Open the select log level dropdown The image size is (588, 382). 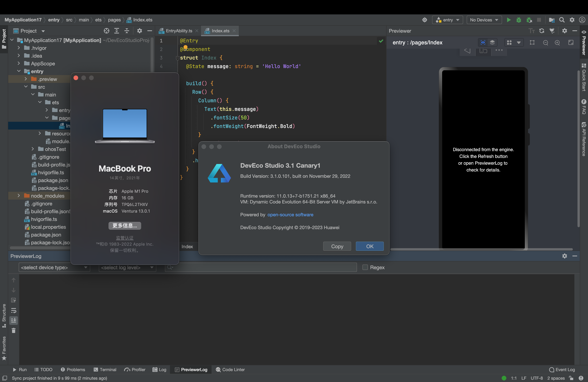127,267
